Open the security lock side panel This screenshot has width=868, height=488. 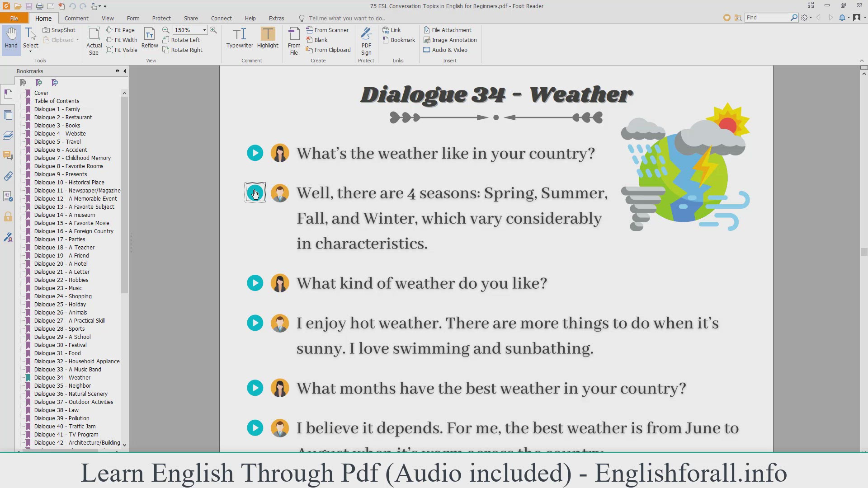(x=8, y=217)
